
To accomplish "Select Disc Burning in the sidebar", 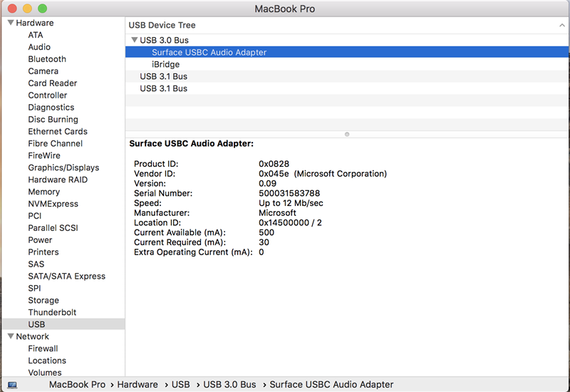I will (x=53, y=119).
